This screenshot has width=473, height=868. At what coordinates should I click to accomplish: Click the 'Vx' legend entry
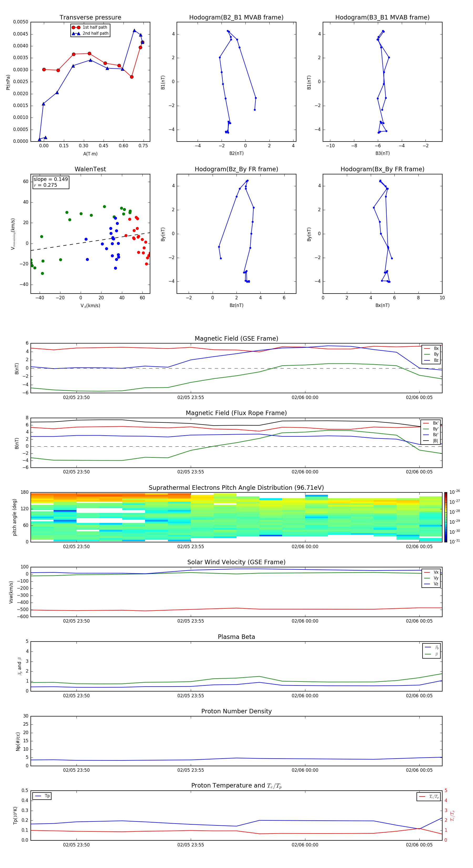point(431,572)
